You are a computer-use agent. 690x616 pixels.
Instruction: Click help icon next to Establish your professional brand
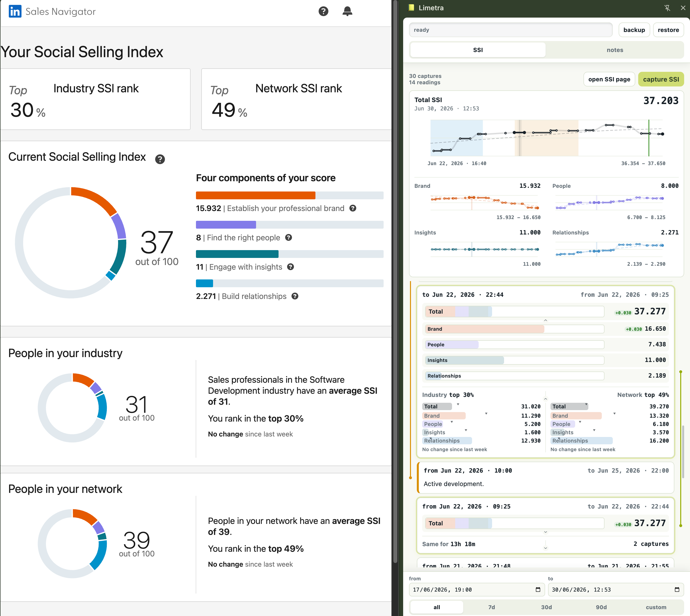(x=353, y=208)
